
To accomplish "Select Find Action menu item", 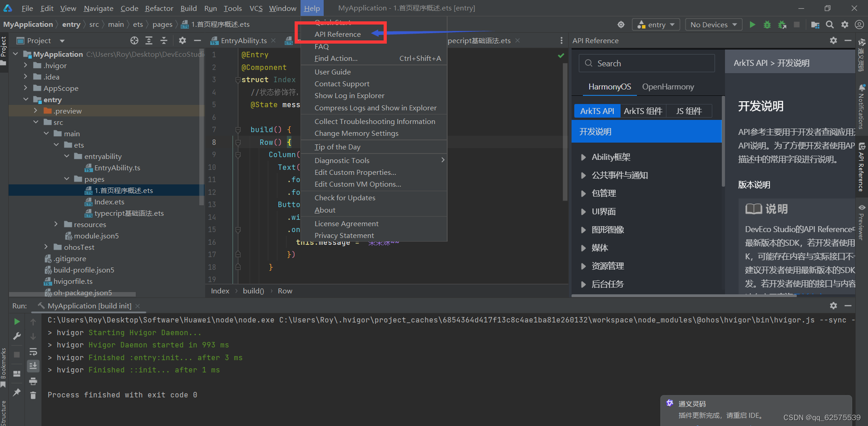I will pos(374,58).
